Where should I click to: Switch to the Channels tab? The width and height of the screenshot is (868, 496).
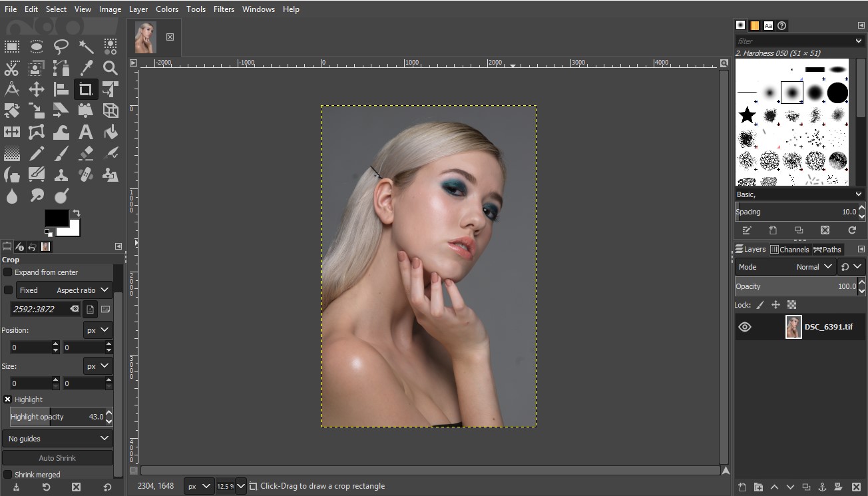(x=789, y=250)
